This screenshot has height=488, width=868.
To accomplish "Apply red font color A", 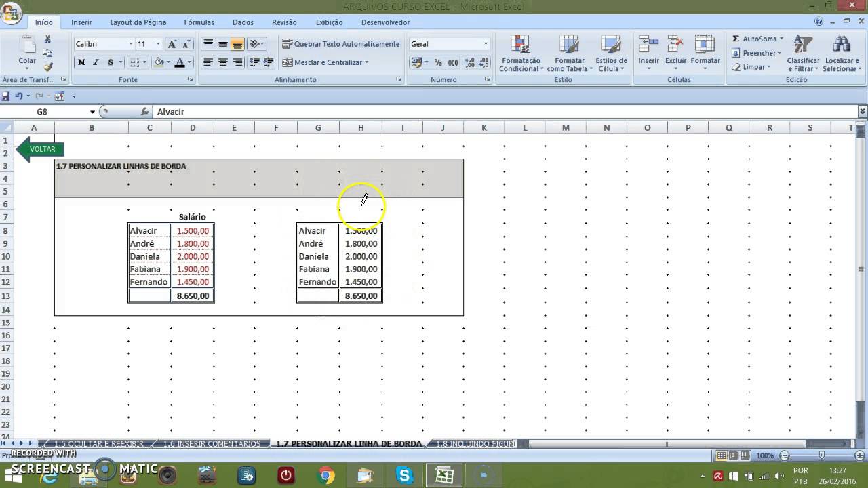I will pos(180,62).
